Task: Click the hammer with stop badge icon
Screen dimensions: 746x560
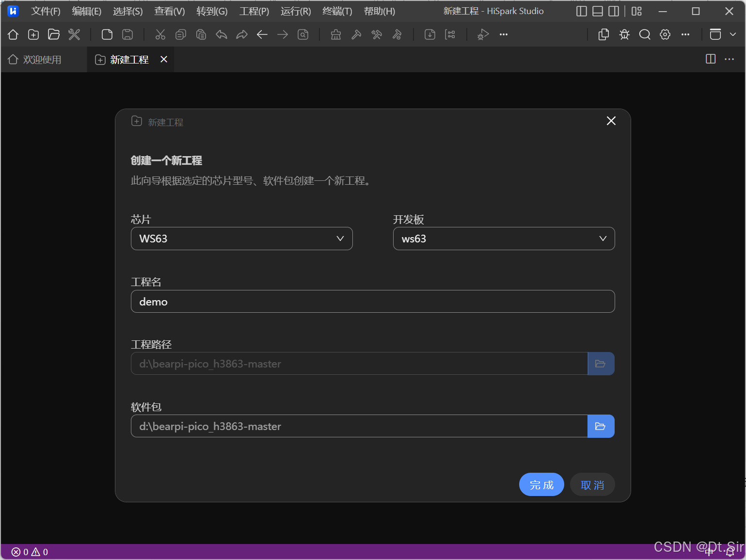Action: pyautogui.click(x=397, y=34)
